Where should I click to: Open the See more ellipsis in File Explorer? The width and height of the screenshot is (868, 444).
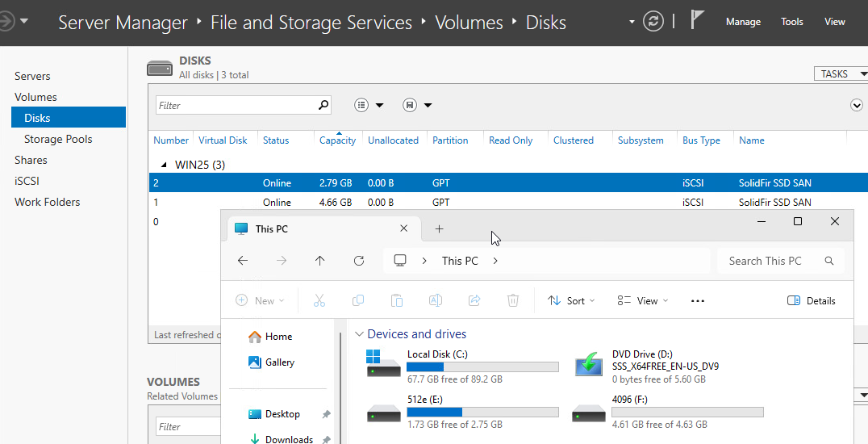coord(698,301)
